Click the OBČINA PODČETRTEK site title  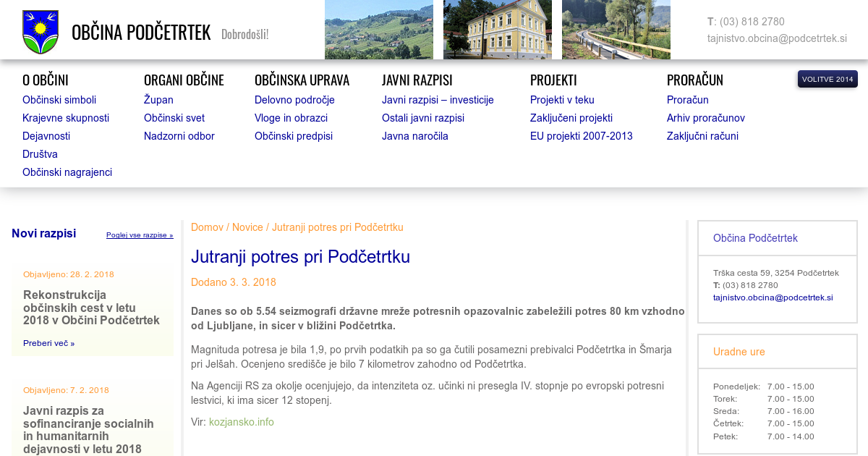point(141,33)
